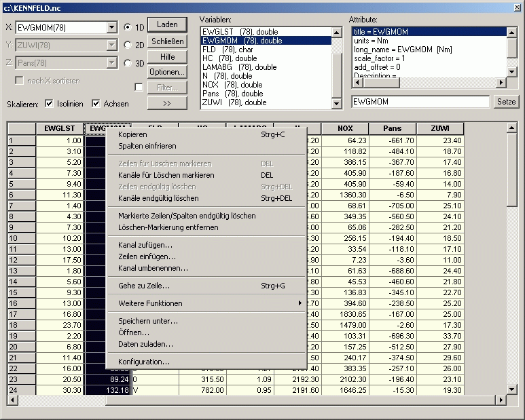
Task: Click the Schließen button
Action: pyautogui.click(x=167, y=41)
